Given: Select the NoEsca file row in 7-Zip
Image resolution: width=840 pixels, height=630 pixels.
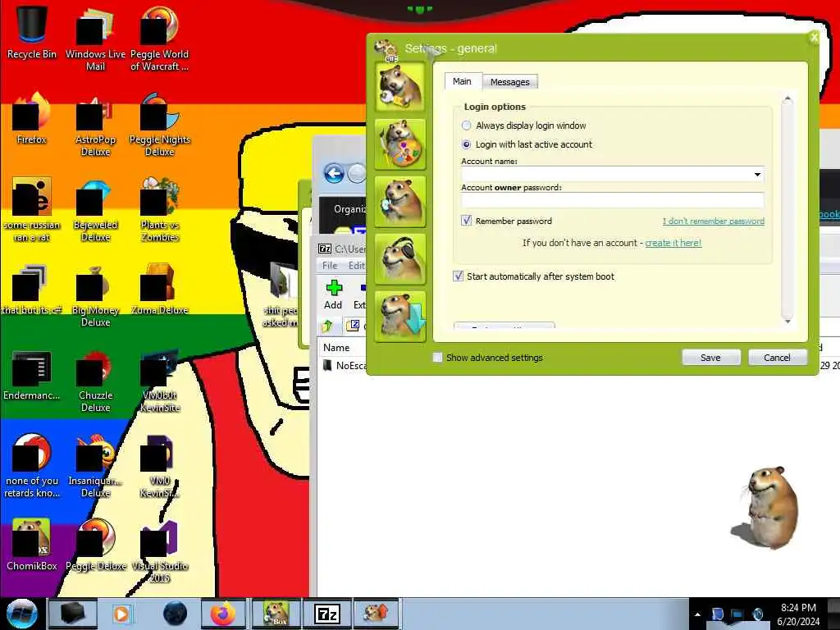Looking at the screenshot, I should tap(345, 365).
